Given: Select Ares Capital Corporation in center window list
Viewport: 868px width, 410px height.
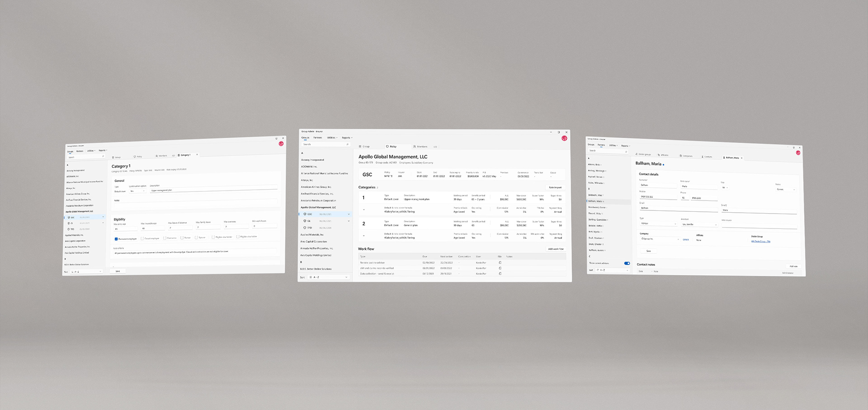Looking at the screenshot, I should (314, 241).
